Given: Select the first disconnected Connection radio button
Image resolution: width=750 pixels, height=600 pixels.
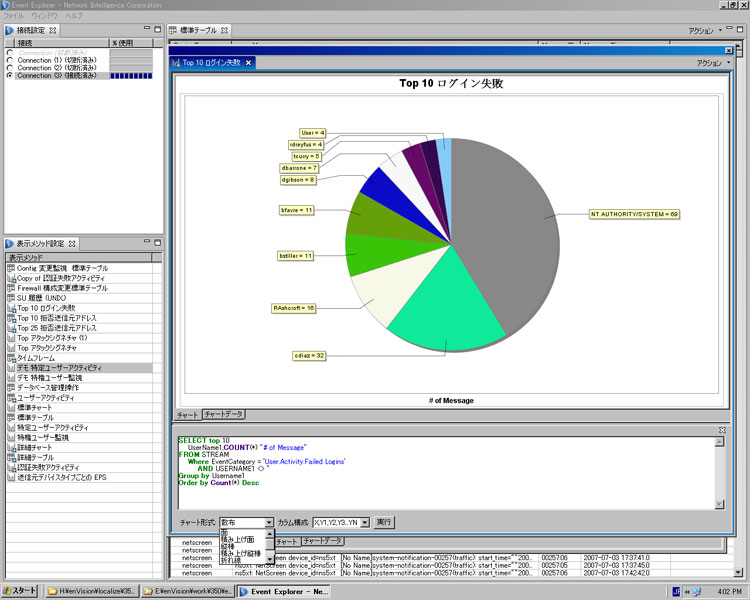Looking at the screenshot, I should click(x=10, y=53).
